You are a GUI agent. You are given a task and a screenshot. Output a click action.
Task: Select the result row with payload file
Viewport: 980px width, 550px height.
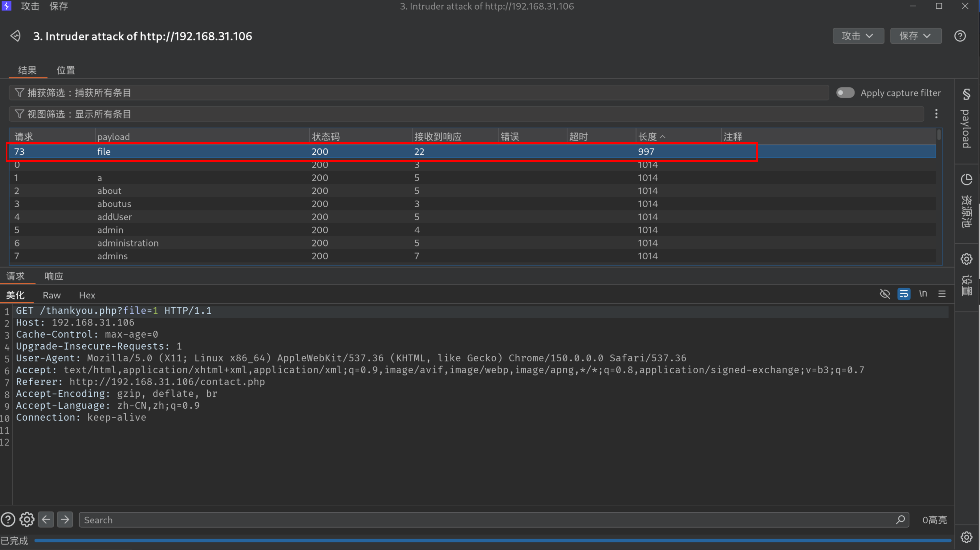(473, 151)
